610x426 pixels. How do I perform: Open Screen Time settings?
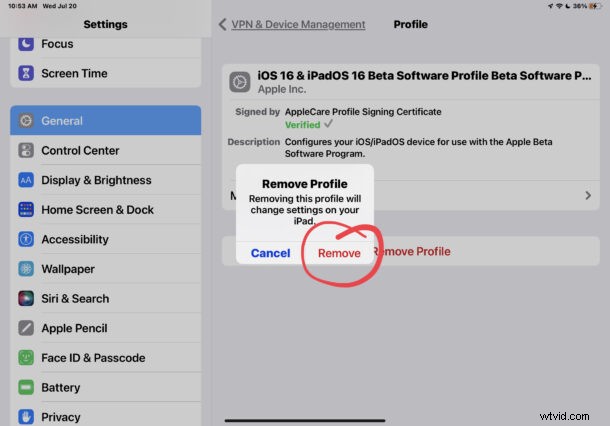click(x=106, y=73)
